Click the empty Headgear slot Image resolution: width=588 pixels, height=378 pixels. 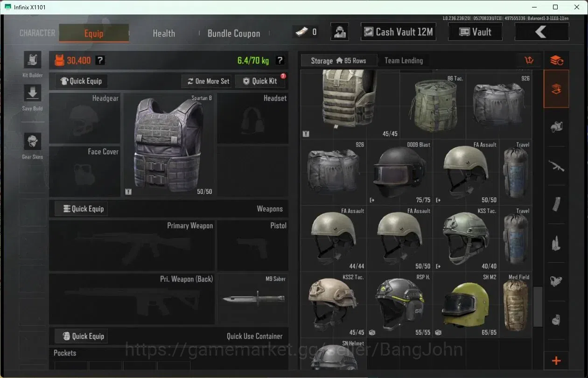pos(84,118)
